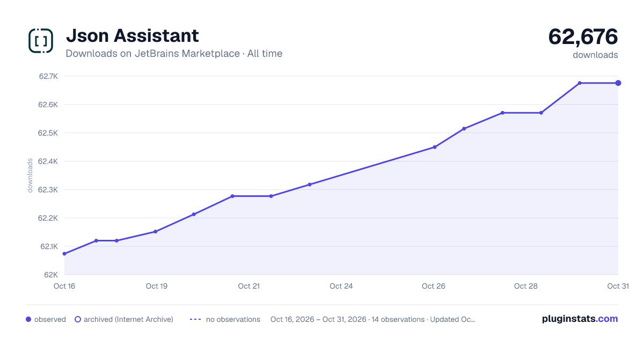Click the Oct 16 x-axis label

(x=64, y=286)
